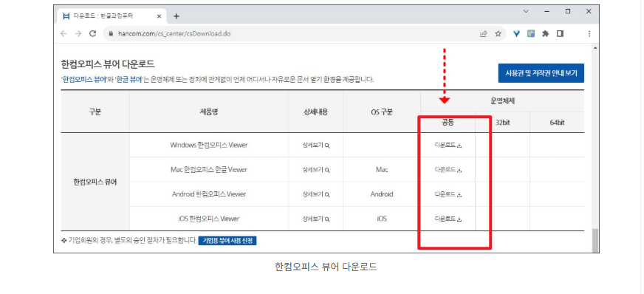Open 상세보기 for Mac 한컴오피스 한글 Viewer
This screenshot has width=644, height=294.
(316, 170)
